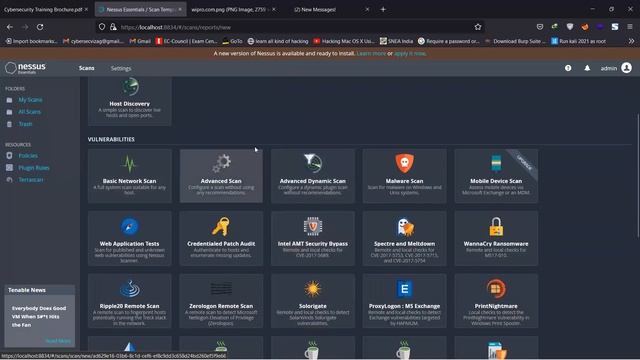Open Terrascan under Resources
This screenshot has height=360, width=640.
tap(31, 180)
